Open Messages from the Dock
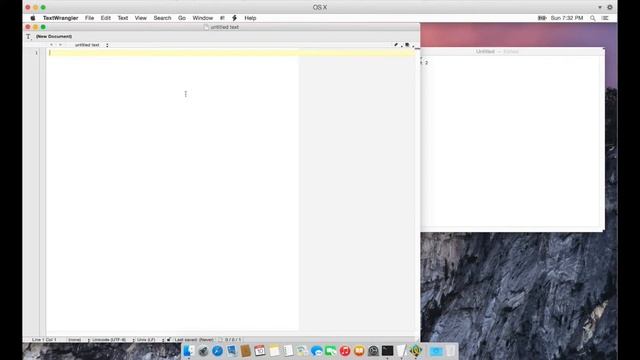 pyautogui.click(x=316, y=351)
